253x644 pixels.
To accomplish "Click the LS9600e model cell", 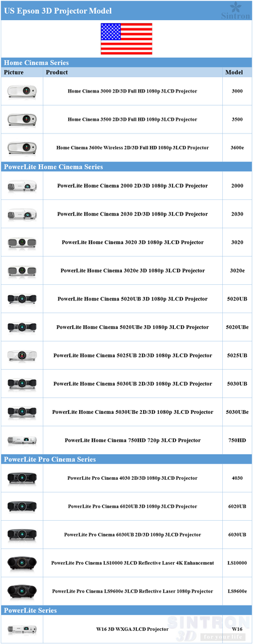I will tap(237, 591).
